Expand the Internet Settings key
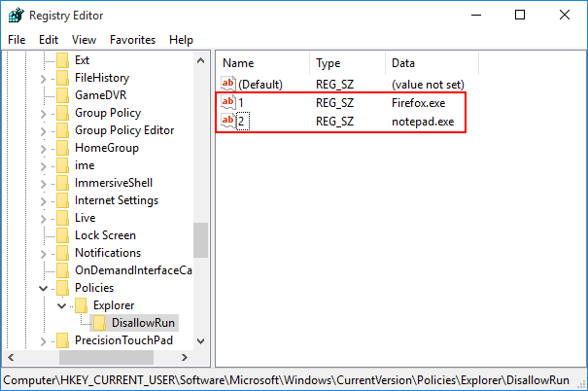The image size is (588, 391). pyautogui.click(x=44, y=200)
